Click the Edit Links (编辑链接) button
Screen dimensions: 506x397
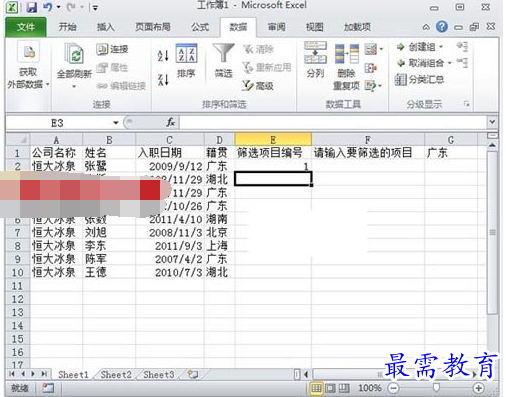pyautogui.click(x=121, y=86)
